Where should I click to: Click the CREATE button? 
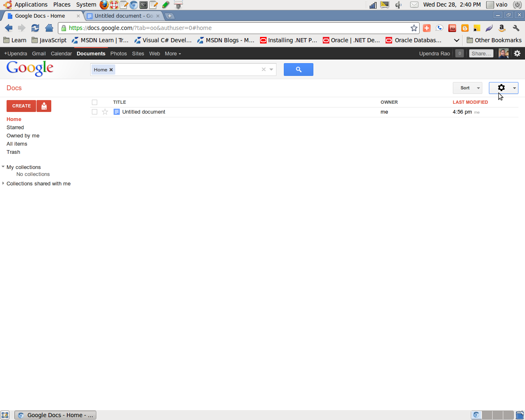click(21, 106)
